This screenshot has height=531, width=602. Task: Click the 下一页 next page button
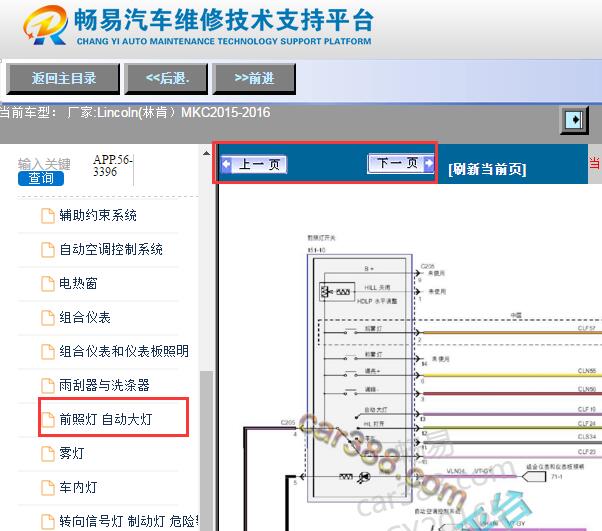pos(401,163)
